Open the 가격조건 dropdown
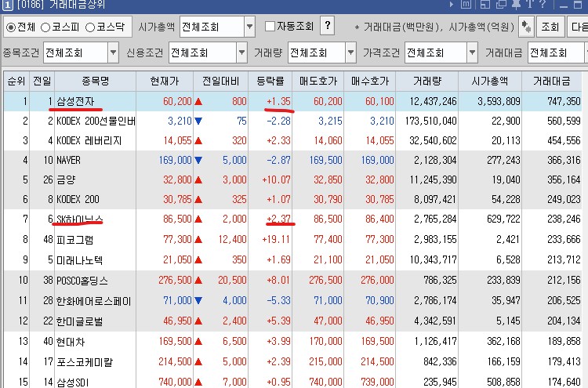 tap(473, 53)
